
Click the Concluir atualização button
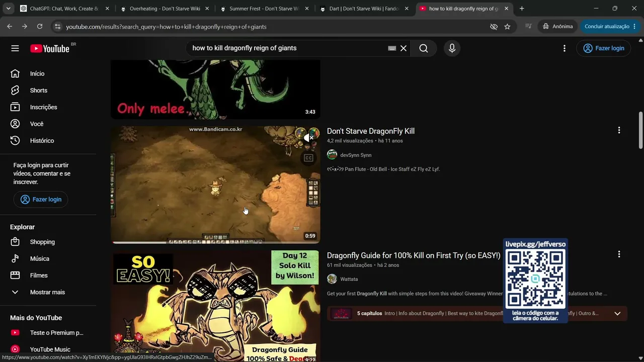(x=607, y=27)
